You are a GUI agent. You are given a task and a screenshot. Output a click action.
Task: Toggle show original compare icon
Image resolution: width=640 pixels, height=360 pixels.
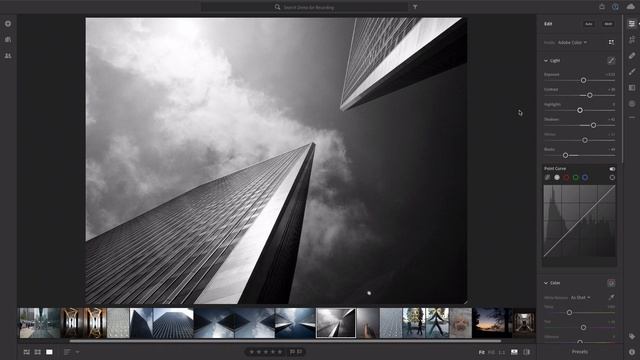point(527,352)
